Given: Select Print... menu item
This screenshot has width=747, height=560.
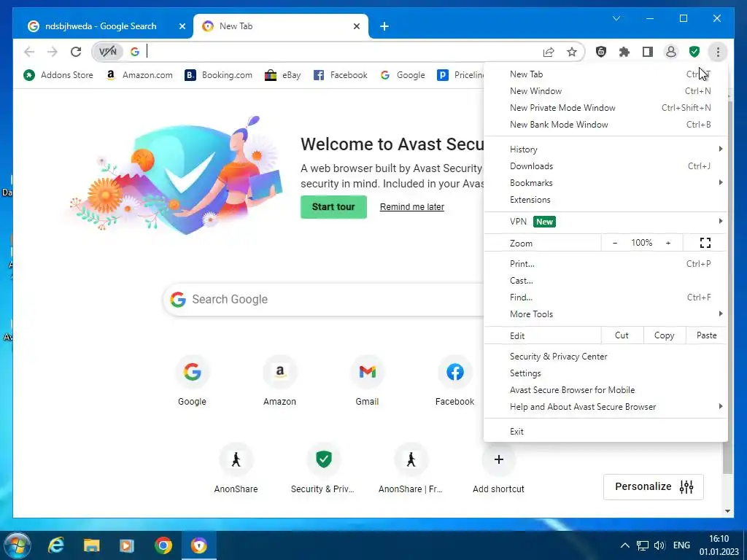Looking at the screenshot, I should (605, 264).
